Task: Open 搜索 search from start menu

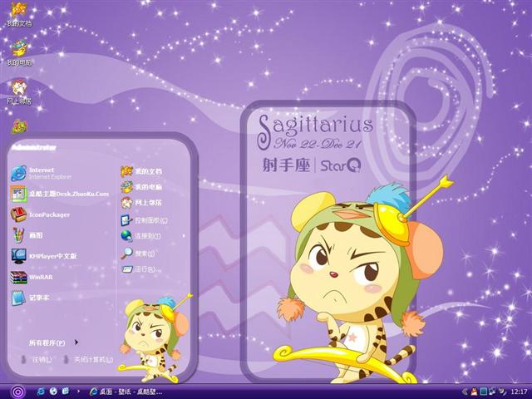Action: (x=138, y=254)
